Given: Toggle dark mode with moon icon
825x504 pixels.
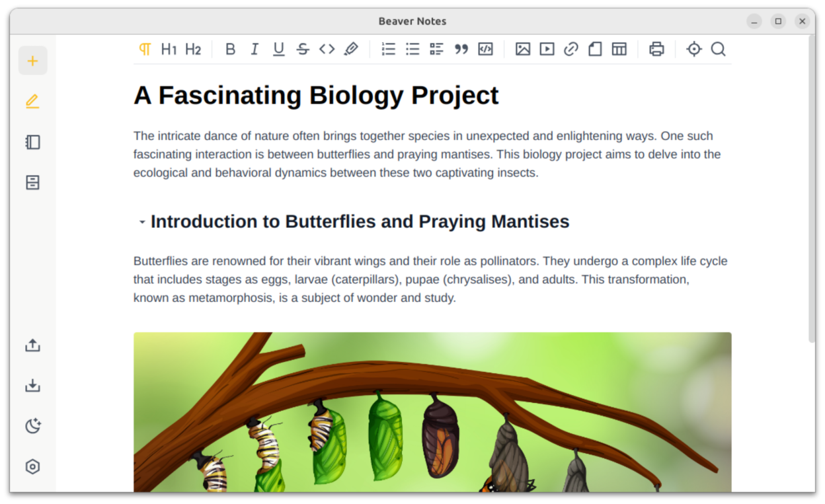Looking at the screenshot, I should (32, 426).
